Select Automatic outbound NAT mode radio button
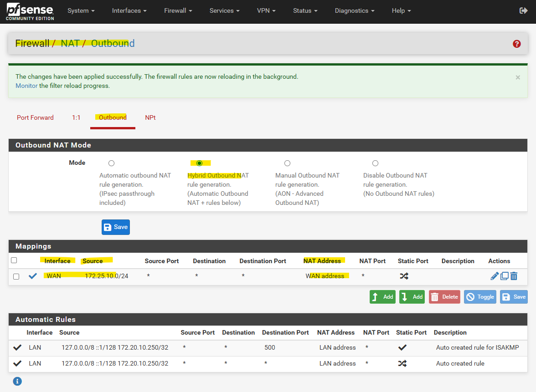 click(111, 163)
